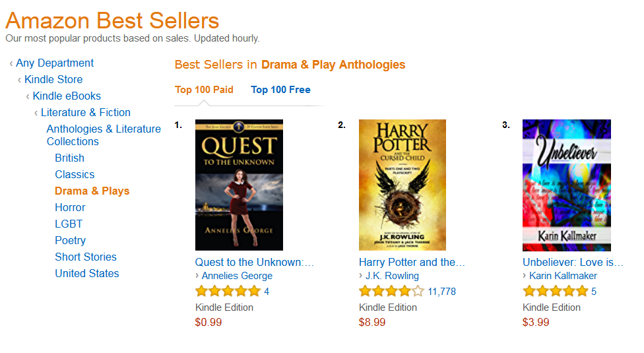644x353 pixels.
Task: Browse the Horror subcategory
Action: pos(70,208)
